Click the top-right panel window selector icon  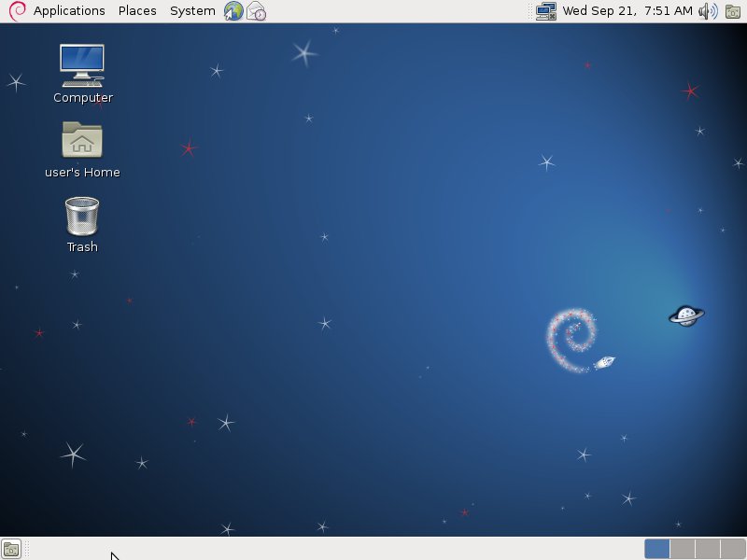coord(733,11)
